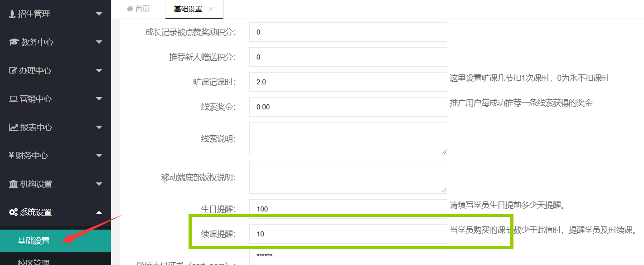Collapse the 系统设置 menu arrow
The width and height of the screenshot is (644, 265).
pos(99,212)
